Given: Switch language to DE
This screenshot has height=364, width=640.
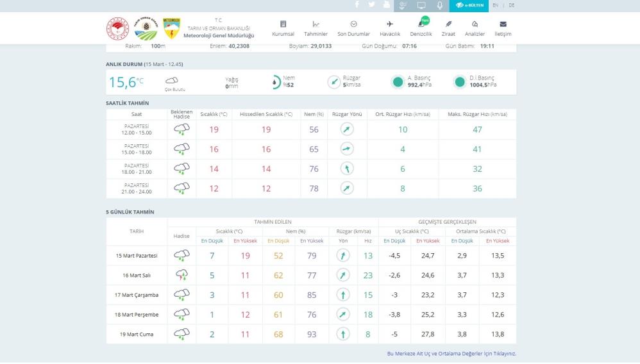Looking at the screenshot, I should [x=511, y=5].
